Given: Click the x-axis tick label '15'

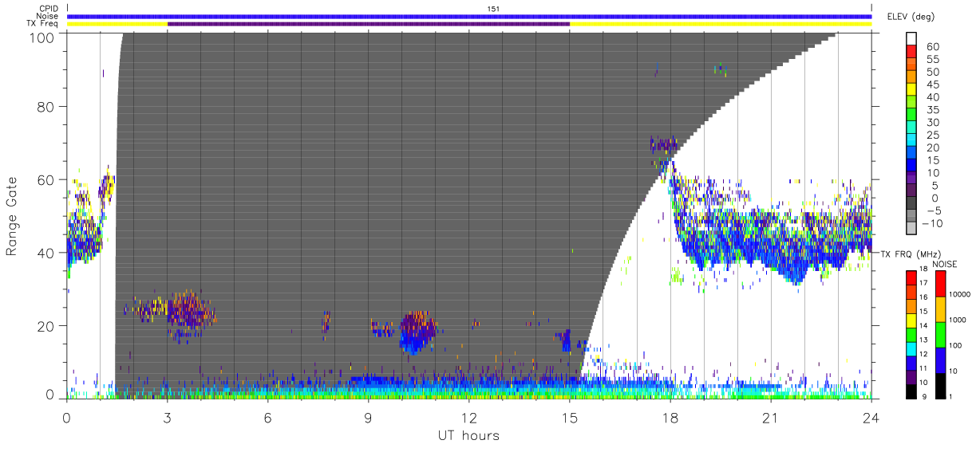Looking at the screenshot, I should tap(569, 418).
